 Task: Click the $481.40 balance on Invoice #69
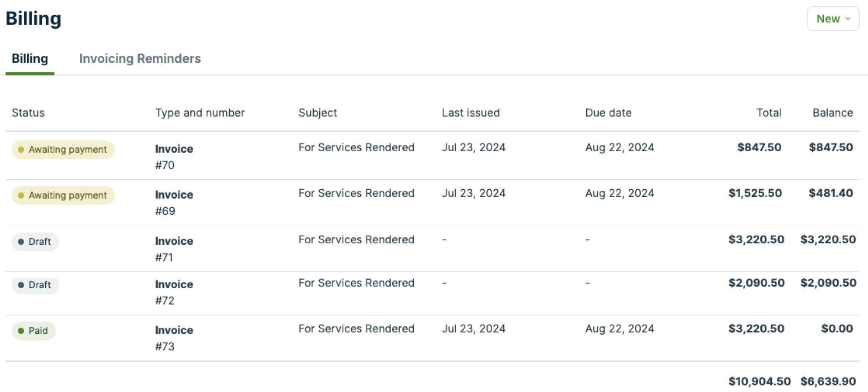pyautogui.click(x=830, y=193)
